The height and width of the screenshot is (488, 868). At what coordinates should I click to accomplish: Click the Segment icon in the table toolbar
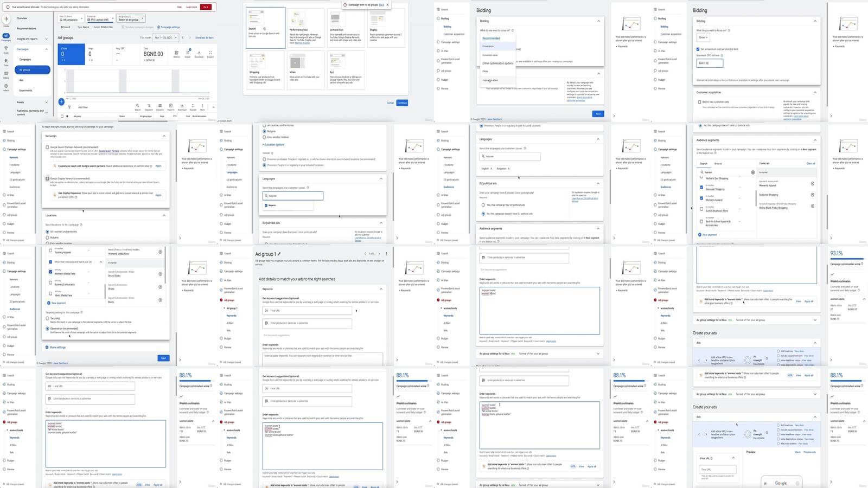[149, 106]
